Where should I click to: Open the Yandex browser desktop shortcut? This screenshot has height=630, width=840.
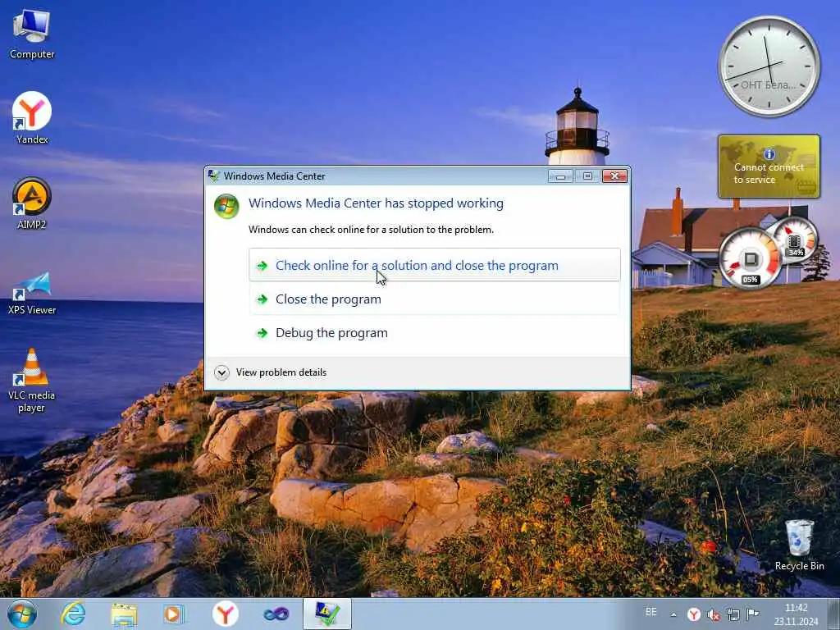pos(32,118)
